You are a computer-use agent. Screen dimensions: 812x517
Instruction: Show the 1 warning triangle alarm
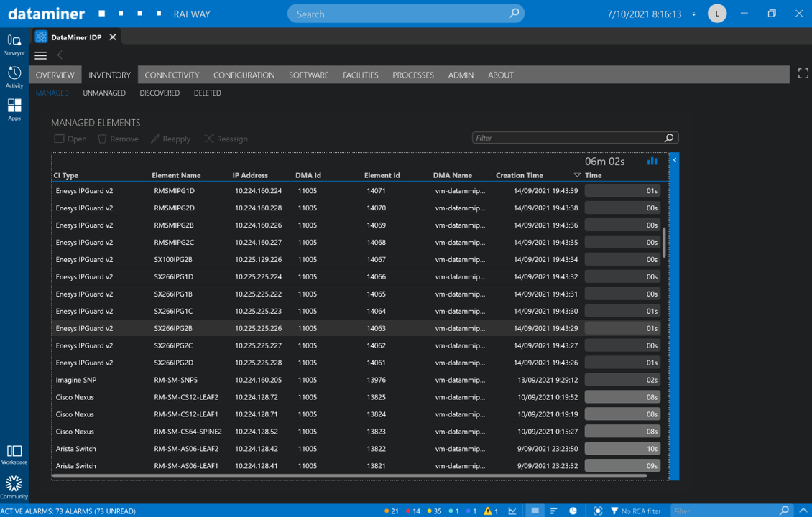tap(491, 511)
